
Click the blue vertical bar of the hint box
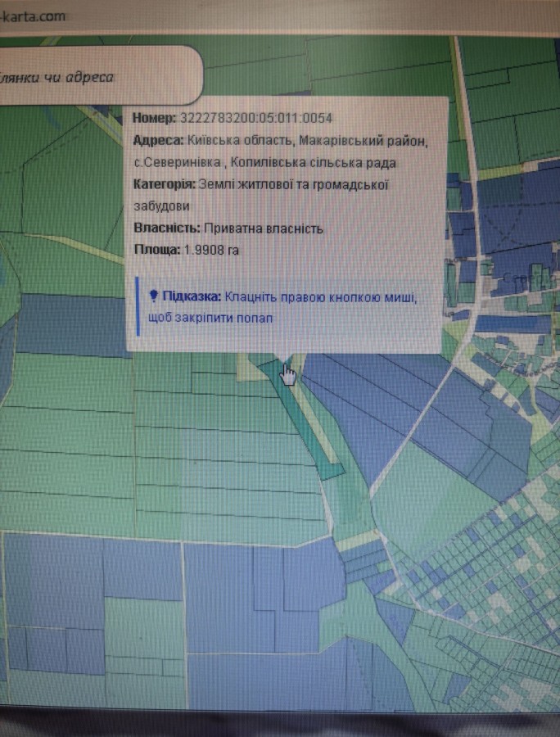pos(139,306)
